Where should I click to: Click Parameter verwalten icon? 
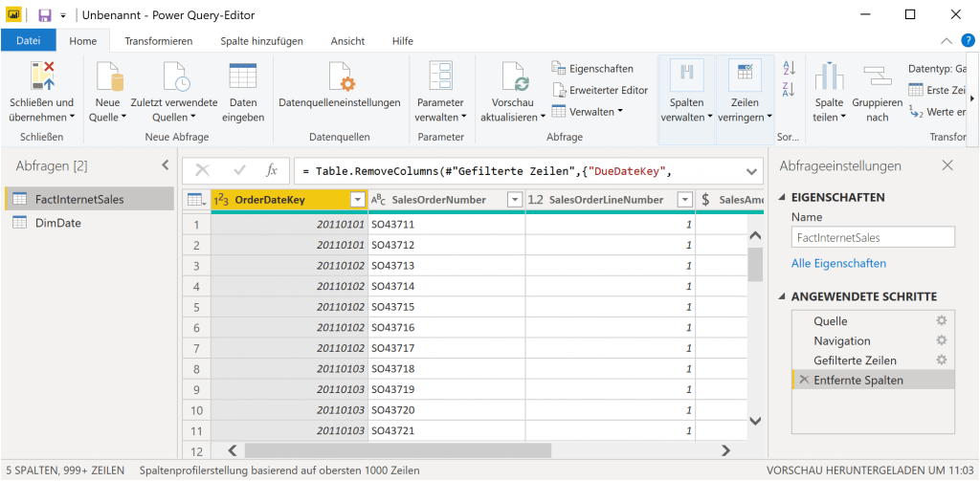(440, 77)
